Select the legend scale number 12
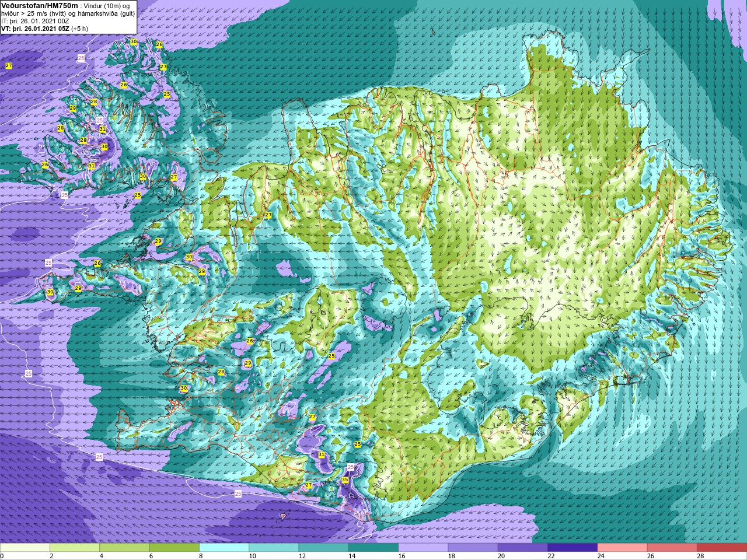Viewport: 747px width, 560px height. (302, 556)
